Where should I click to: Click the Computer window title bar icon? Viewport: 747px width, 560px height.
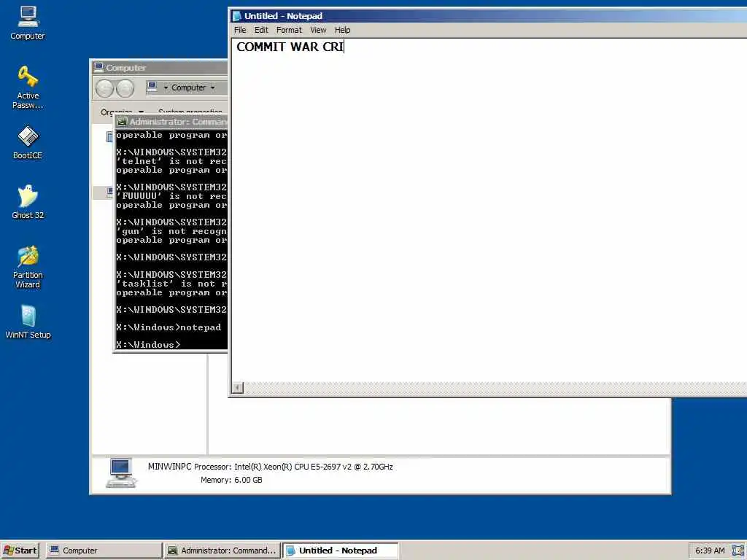coord(98,67)
